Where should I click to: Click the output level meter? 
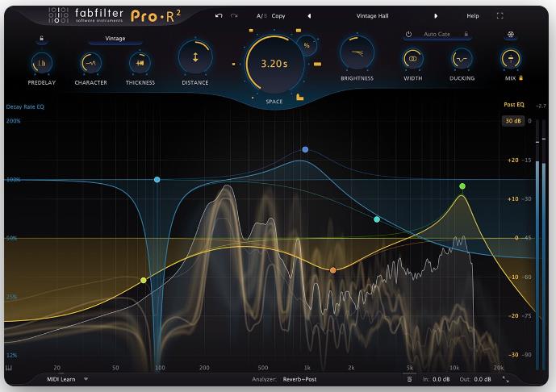point(541,244)
